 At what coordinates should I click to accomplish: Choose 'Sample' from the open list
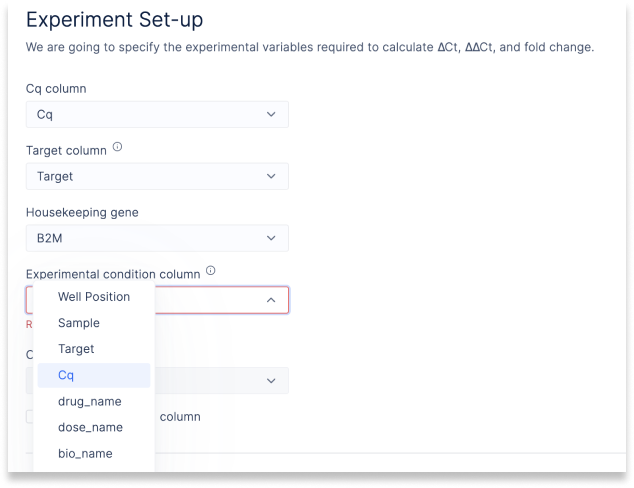pyautogui.click(x=94, y=323)
